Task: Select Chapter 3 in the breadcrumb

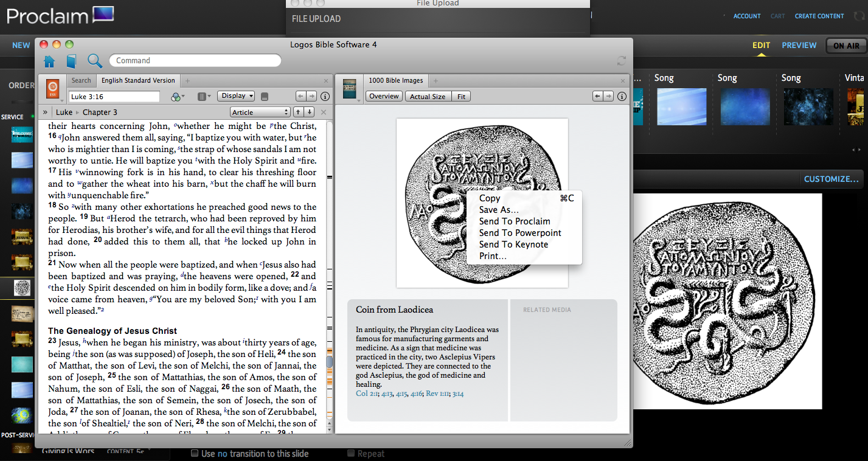Action: click(x=100, y=112)
